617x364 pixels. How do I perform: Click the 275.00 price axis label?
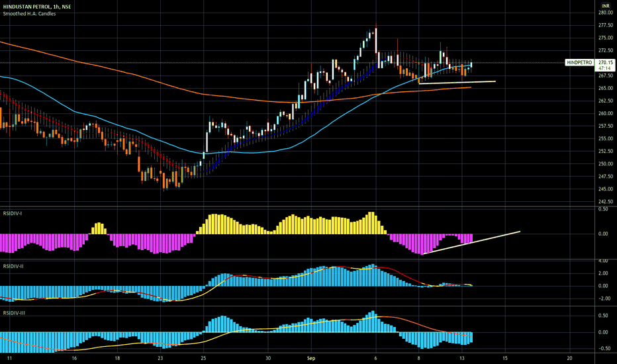pos(606,38)
